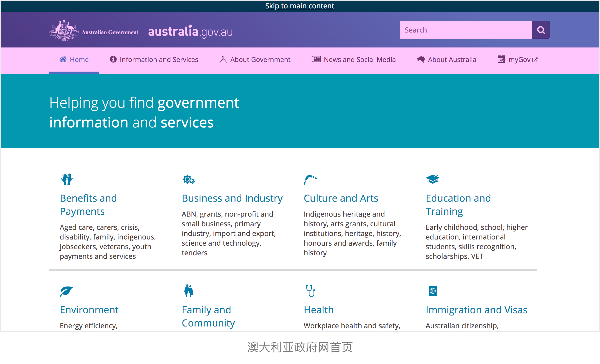The height and width of the screenshot is (364, 600).
Task: Click the australia.gov.au site logo
Action: (x=190, y=32)
